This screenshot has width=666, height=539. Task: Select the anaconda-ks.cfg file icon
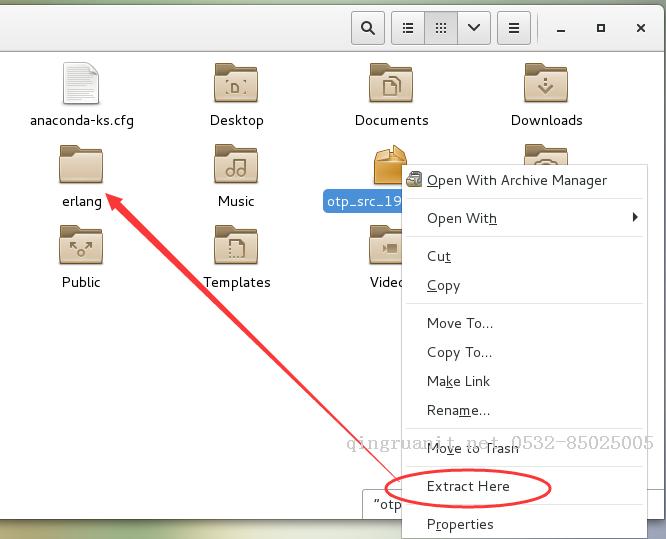pos(81,84)
